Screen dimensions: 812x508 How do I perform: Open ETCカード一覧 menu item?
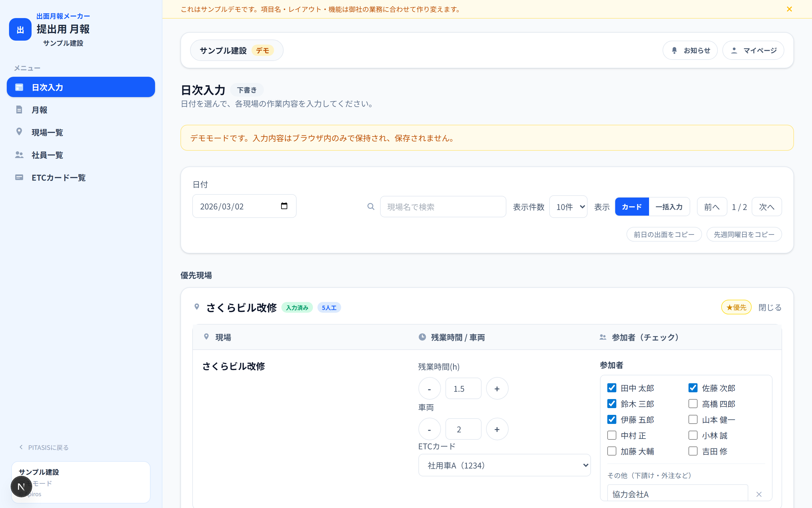pyautogui.click(x=81, y=178)
